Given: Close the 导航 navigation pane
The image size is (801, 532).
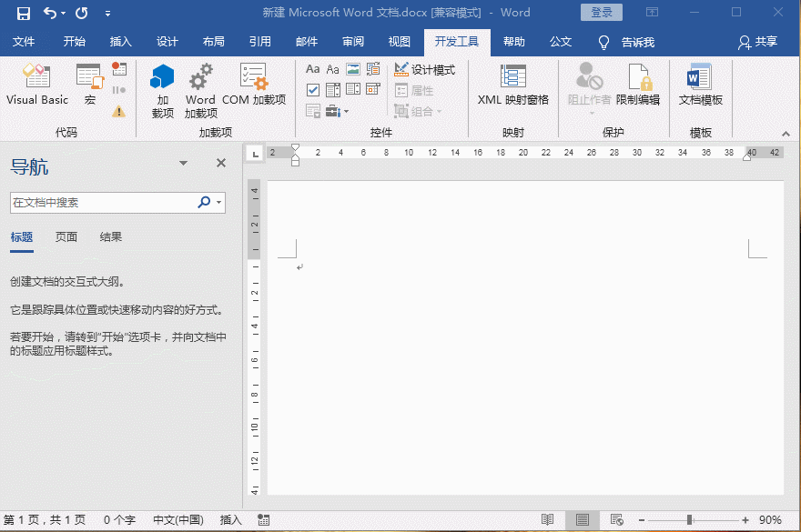Looking at the screenshot, I should (220, 163).
